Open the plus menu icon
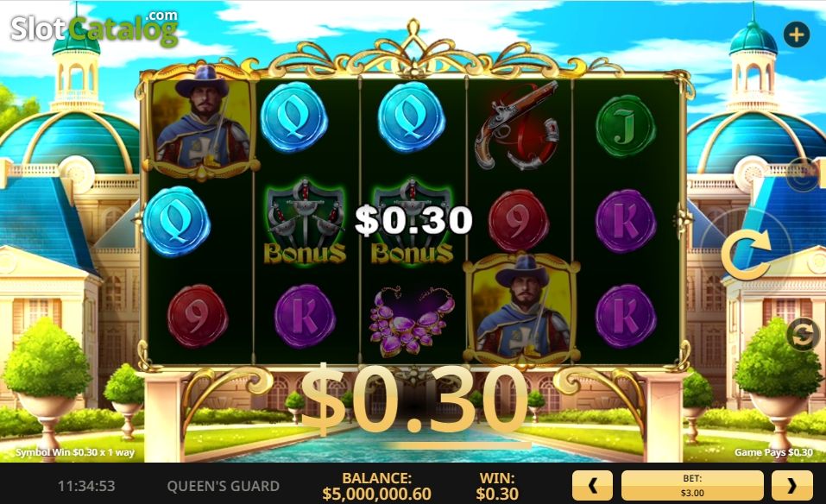Screen dimensions: 826x504 [797, 35]
